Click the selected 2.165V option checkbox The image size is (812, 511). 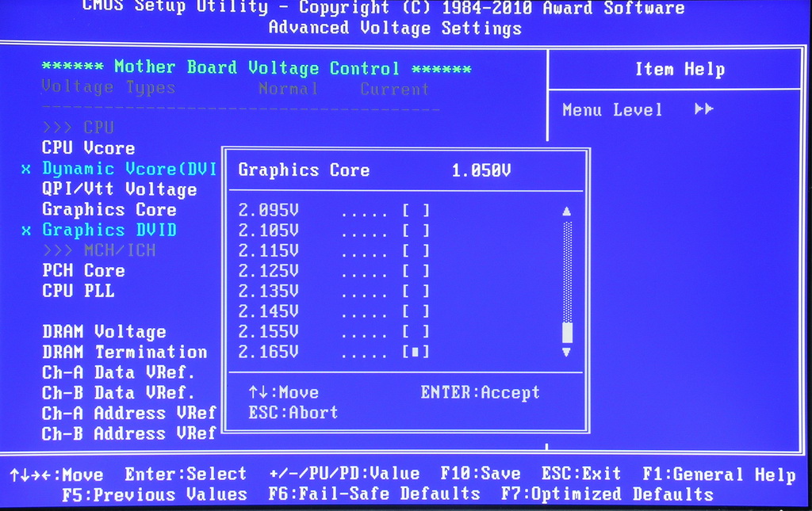coord(416,353)
